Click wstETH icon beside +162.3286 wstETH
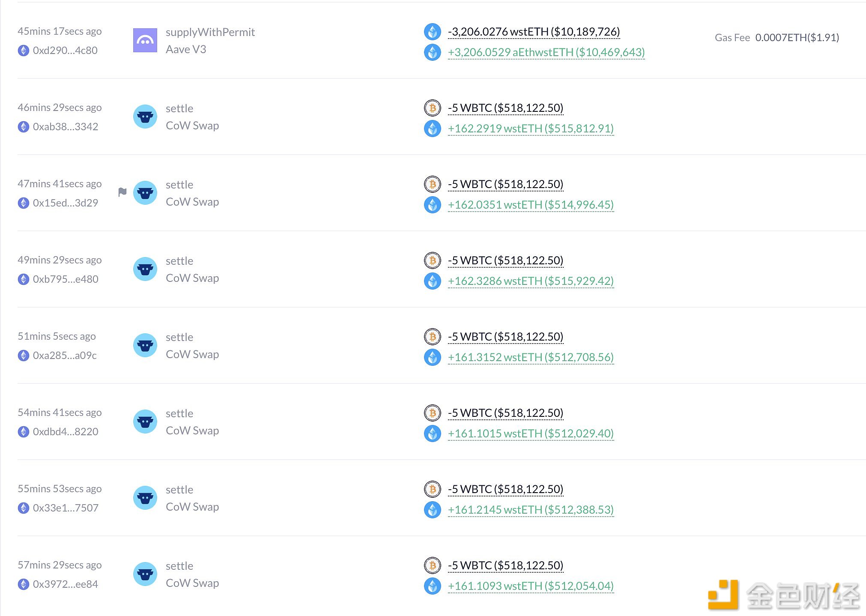This screenshot has height=616, width=866. [x=433, y=281]
